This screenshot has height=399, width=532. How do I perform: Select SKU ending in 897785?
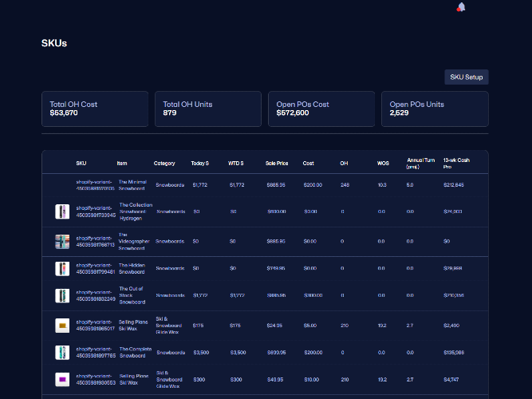(x=96, y=353)
